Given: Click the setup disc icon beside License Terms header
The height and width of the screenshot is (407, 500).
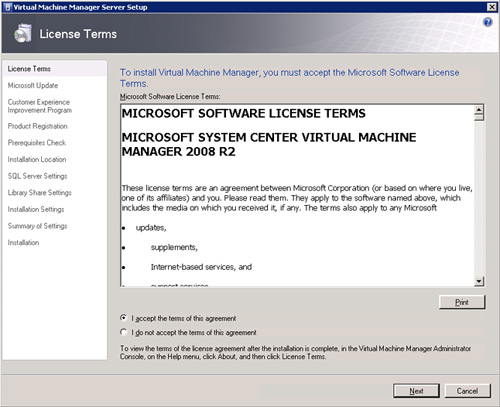Looking at the screenshot, I should pos(23,33).
